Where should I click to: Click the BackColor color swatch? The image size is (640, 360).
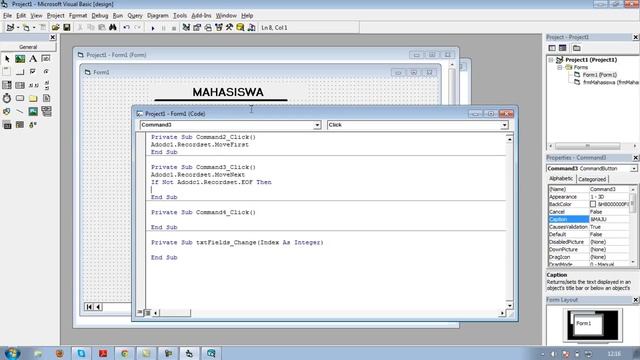click(593, 204)
